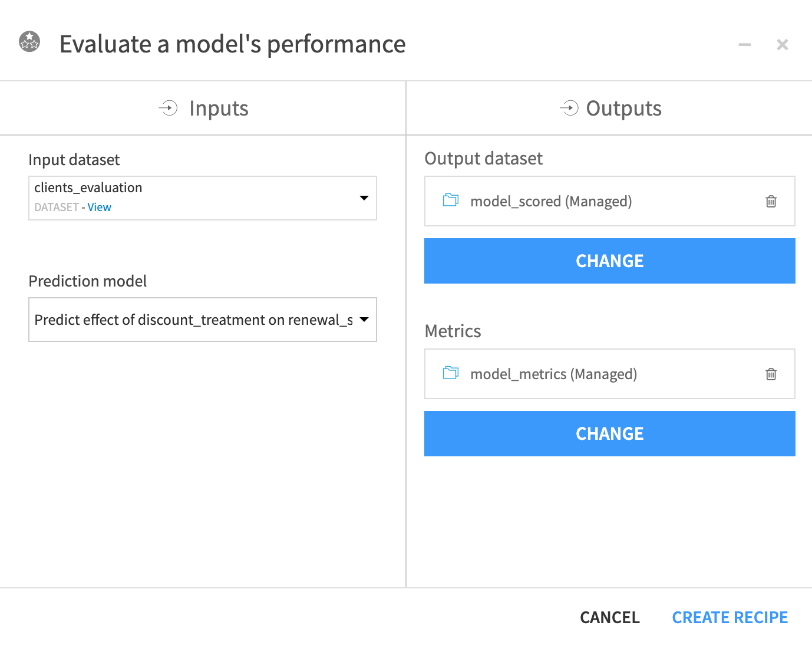Screen dimensions: 812x645
Task: Cancel the recipe creation
Action: tap(609, 617)
